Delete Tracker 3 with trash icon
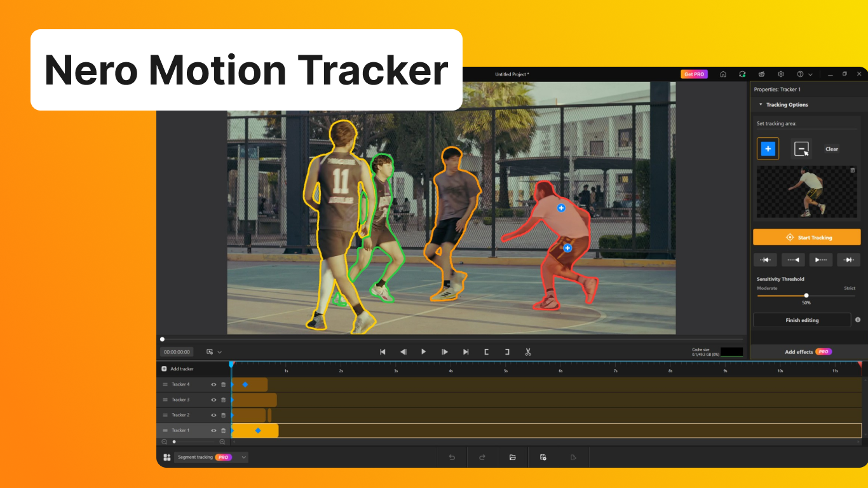 click(x=223, y=400)
